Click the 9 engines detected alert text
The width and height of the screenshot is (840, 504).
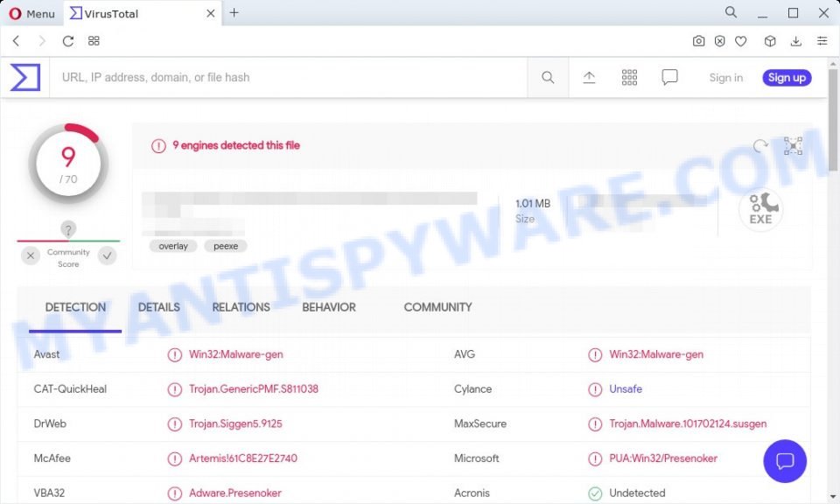pyautogui.click(x=236, y=145)
